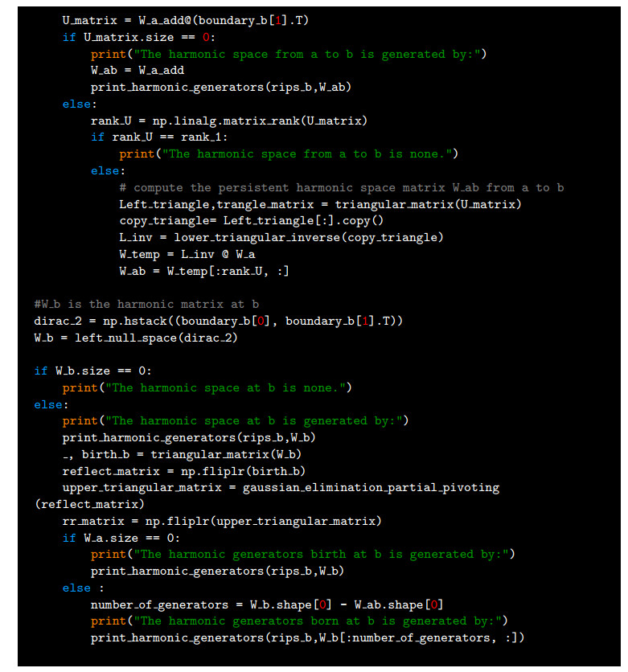Screen dimensions: 628x672
Task: Click the comment about persistent harmonic space matrix
Action: tap(341, 187)
